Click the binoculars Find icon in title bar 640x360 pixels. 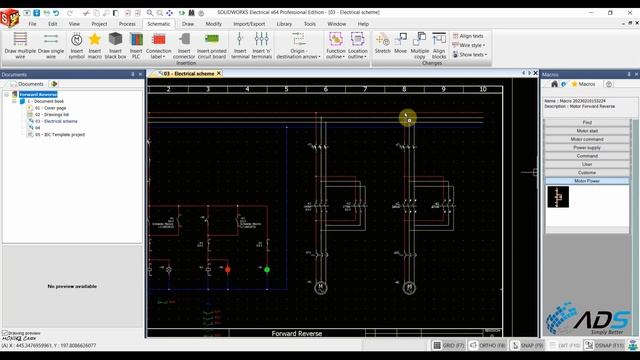point(191,13)
